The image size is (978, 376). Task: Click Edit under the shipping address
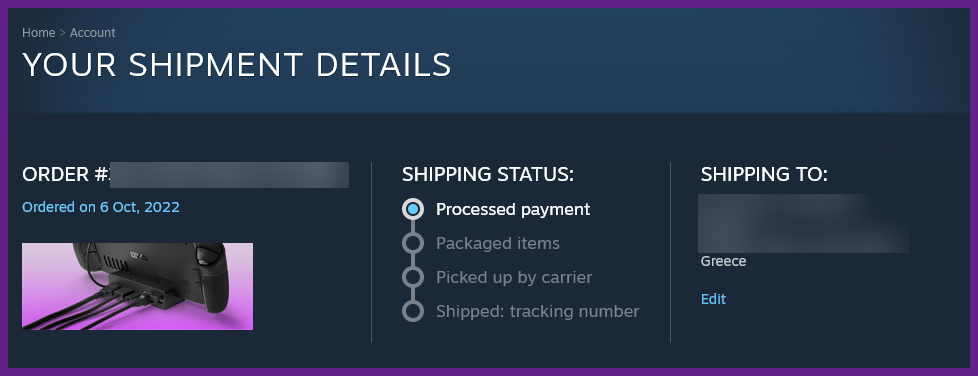pyautogui.click(x=713, y=299)
